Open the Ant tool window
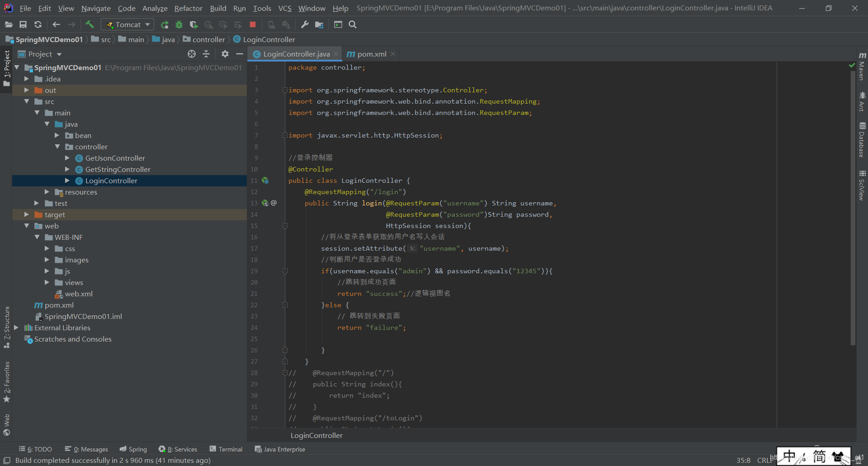The image size is (868, 466). (x=862, y=101)
